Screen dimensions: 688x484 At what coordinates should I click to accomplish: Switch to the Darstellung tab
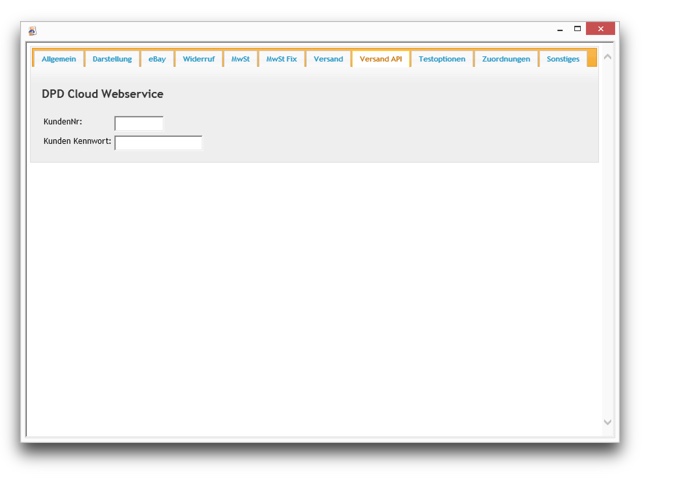pyautogui.click(x=112, y=59)
